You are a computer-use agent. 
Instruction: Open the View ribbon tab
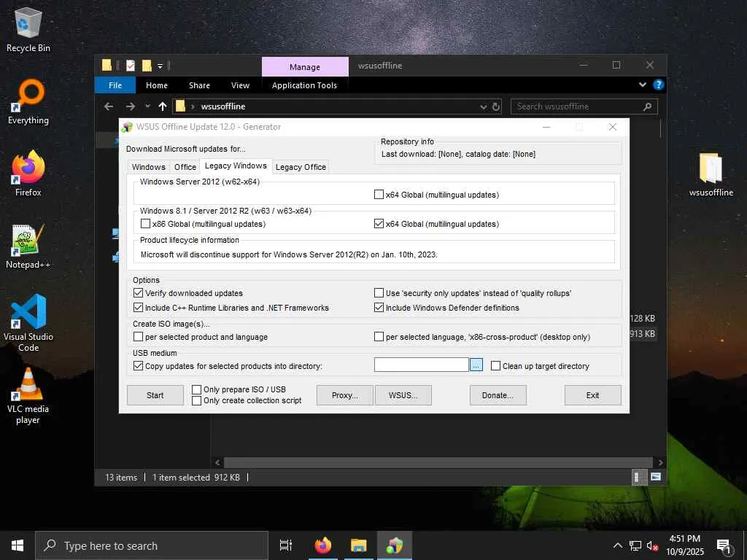click(240, 85)
